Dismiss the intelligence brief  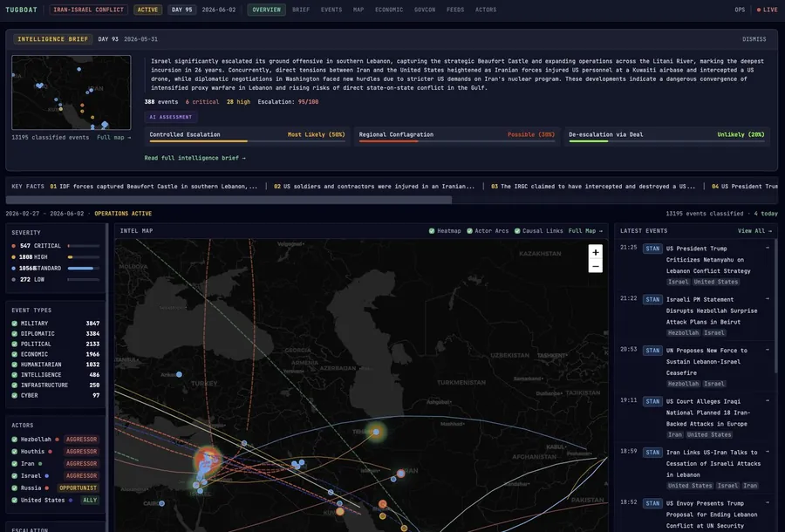pyautogui.click(x=754, y=39)
